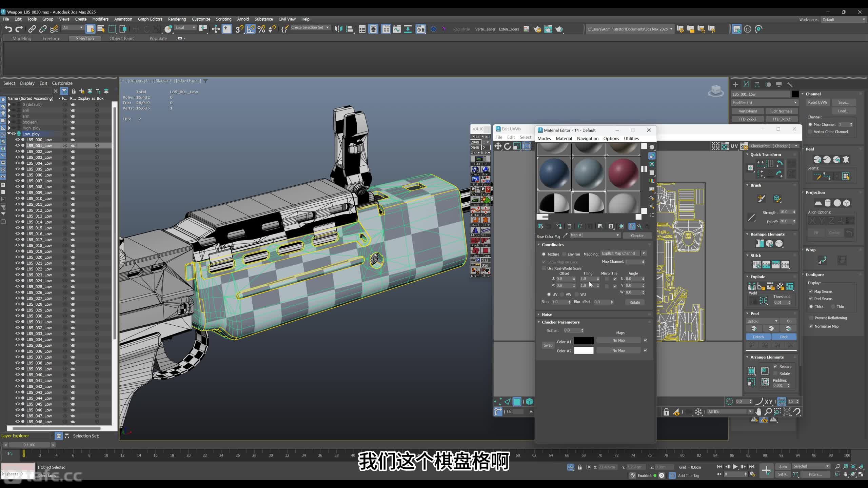Enable Prevent Reflattening checkbox
Screen dimensions: 868x488
click(811, 318)
